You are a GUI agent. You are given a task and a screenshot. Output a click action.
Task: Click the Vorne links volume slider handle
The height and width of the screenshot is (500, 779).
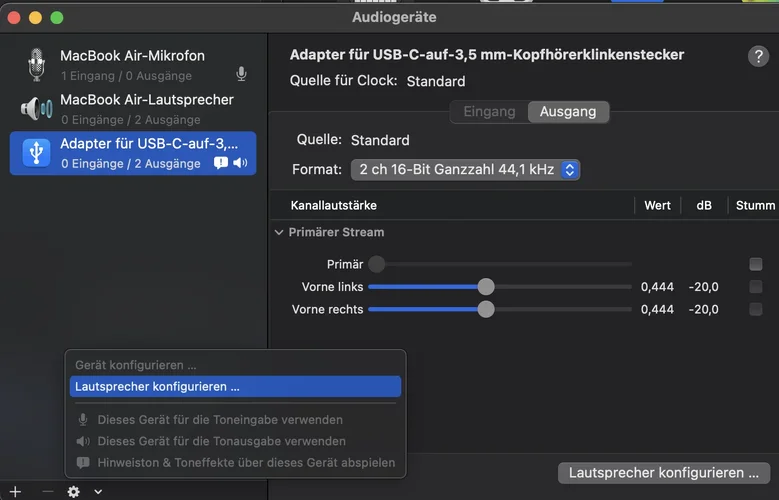(x=486, y=287)
